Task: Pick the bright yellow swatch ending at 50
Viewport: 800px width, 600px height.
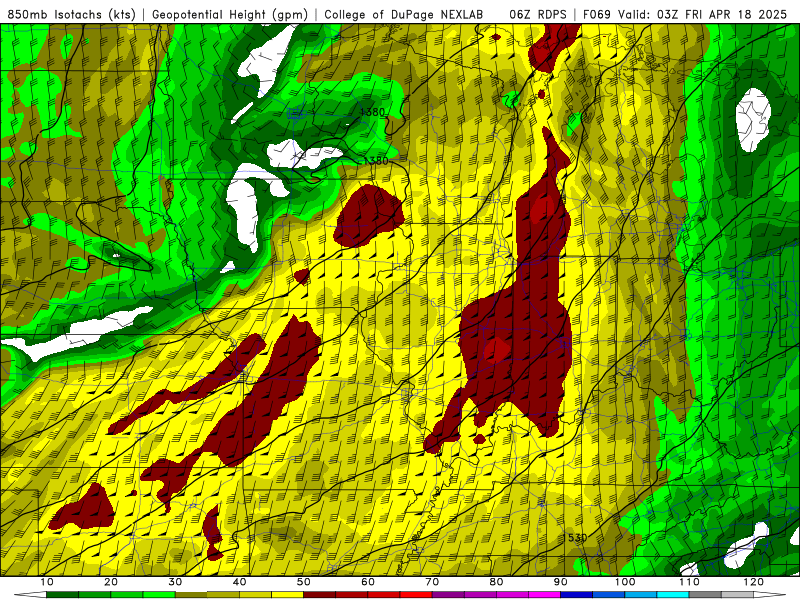Action: point(287,595)
